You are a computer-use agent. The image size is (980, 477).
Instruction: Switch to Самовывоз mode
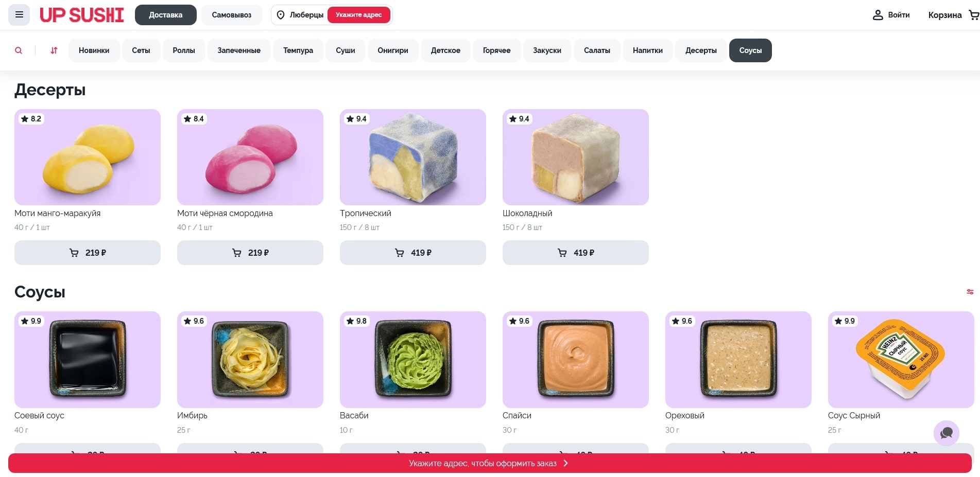coord(232,15)
